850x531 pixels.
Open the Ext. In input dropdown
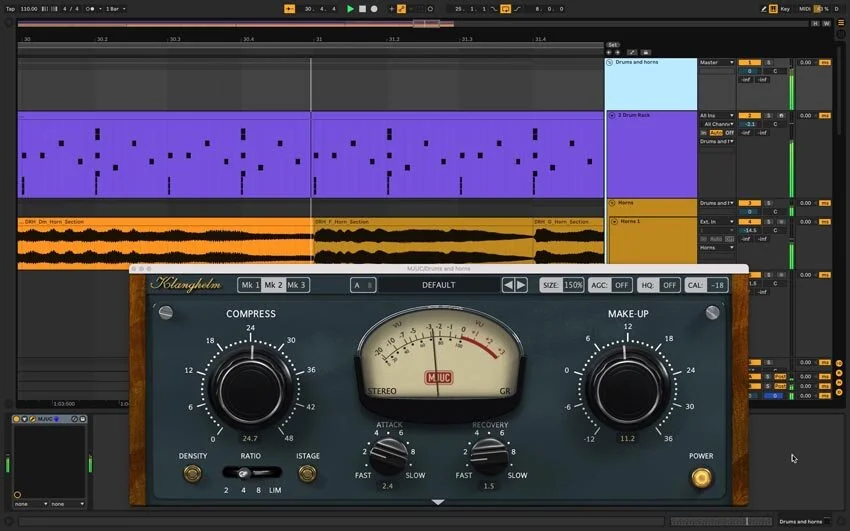point(716,222)
